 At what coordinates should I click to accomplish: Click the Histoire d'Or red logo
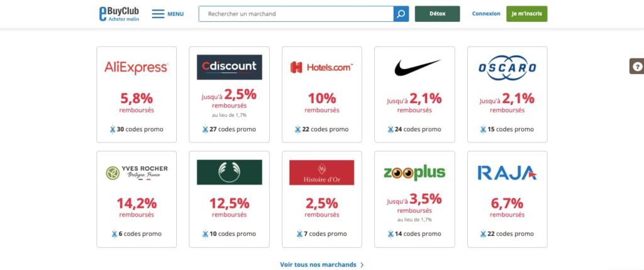pyautogui.click(x=321, y=172)
